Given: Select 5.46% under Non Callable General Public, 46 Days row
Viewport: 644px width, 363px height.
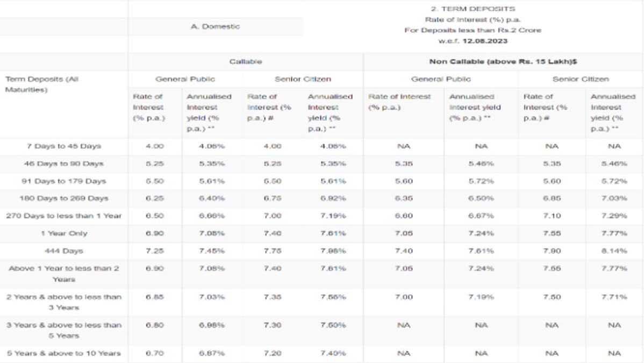Looking at the screenshot, I should coord(481,163).
